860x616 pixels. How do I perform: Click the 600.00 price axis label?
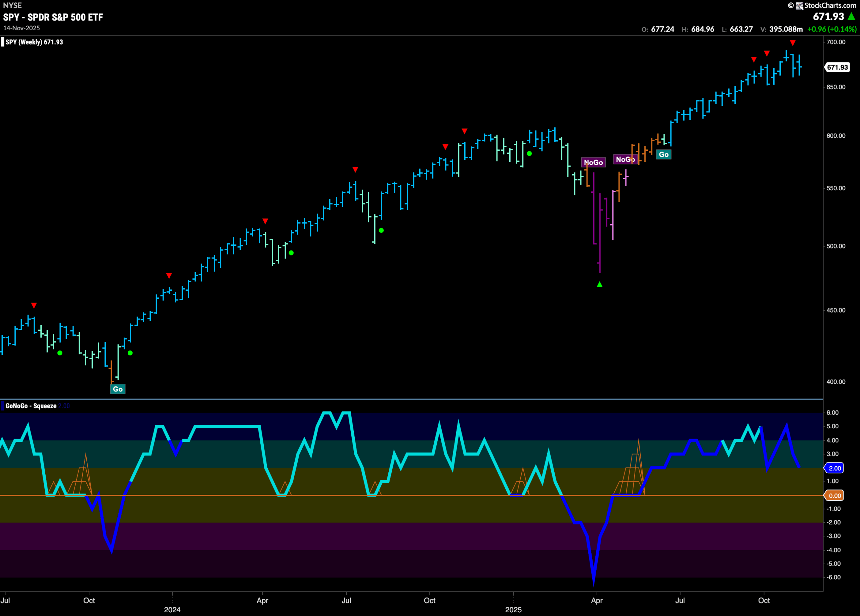(x=836, y=136)
